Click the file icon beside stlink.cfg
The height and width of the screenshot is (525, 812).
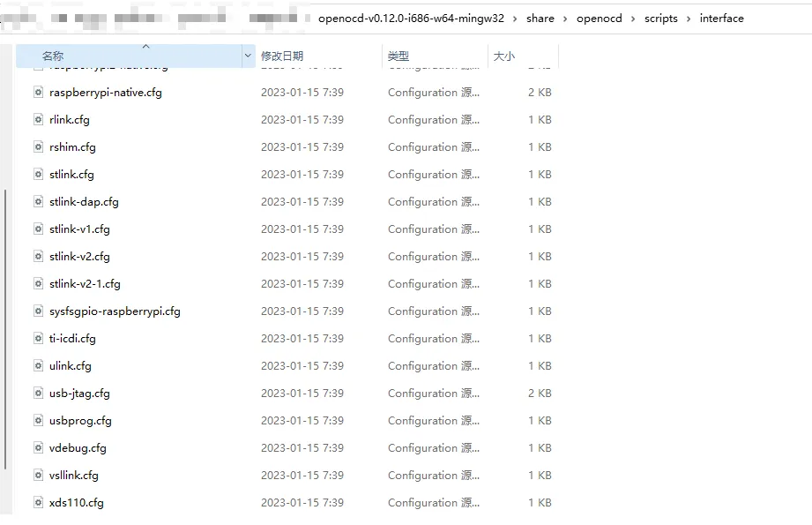click(x=39, y=175)
